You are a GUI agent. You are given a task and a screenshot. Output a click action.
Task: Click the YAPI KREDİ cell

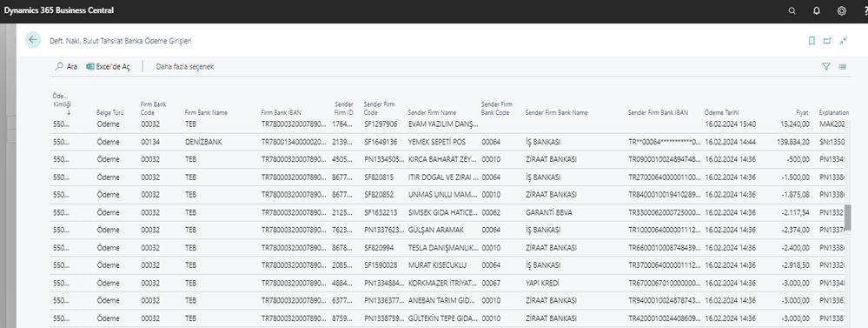click(542, 283)
